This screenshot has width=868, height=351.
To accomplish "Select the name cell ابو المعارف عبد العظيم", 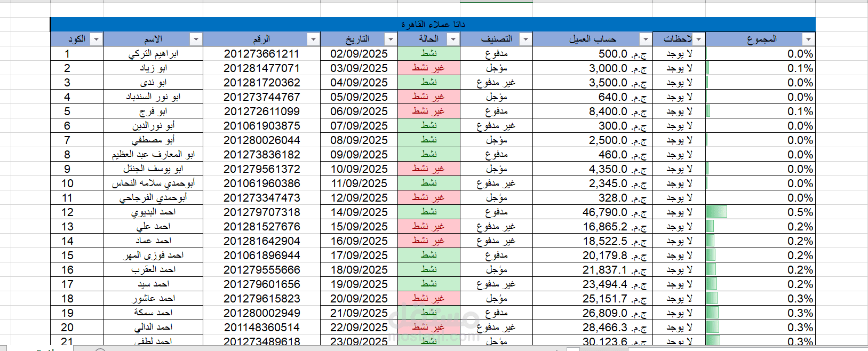I will tap(153, 155).
